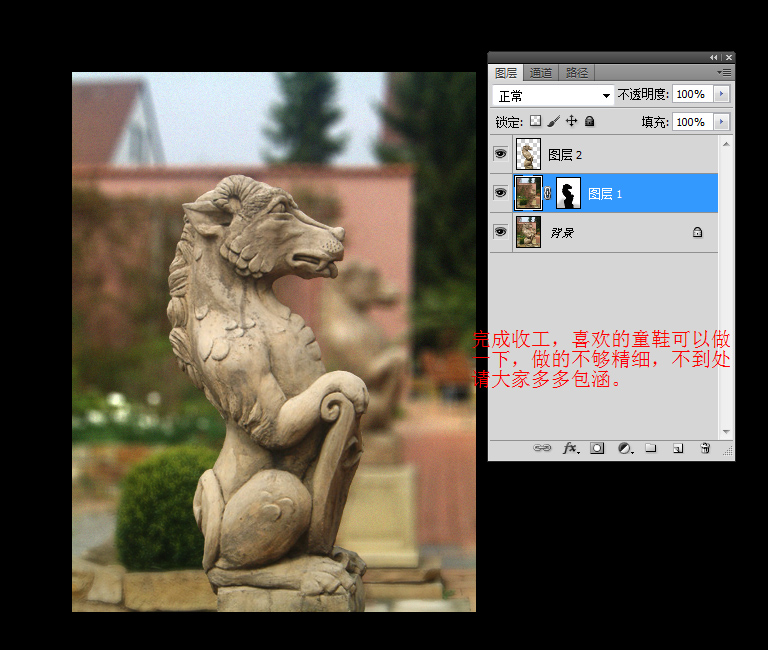
Task: Select the 图层 2 thumbnail
Action: (x=528, y=154)
